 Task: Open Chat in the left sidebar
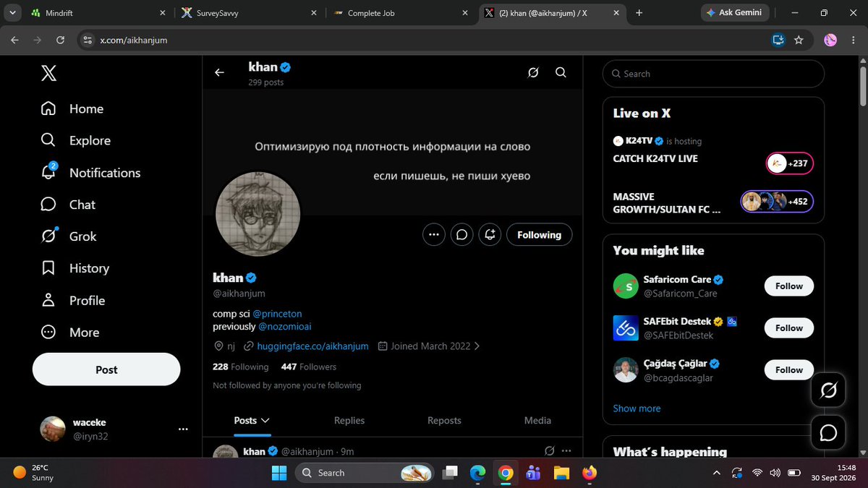point(68,205)
